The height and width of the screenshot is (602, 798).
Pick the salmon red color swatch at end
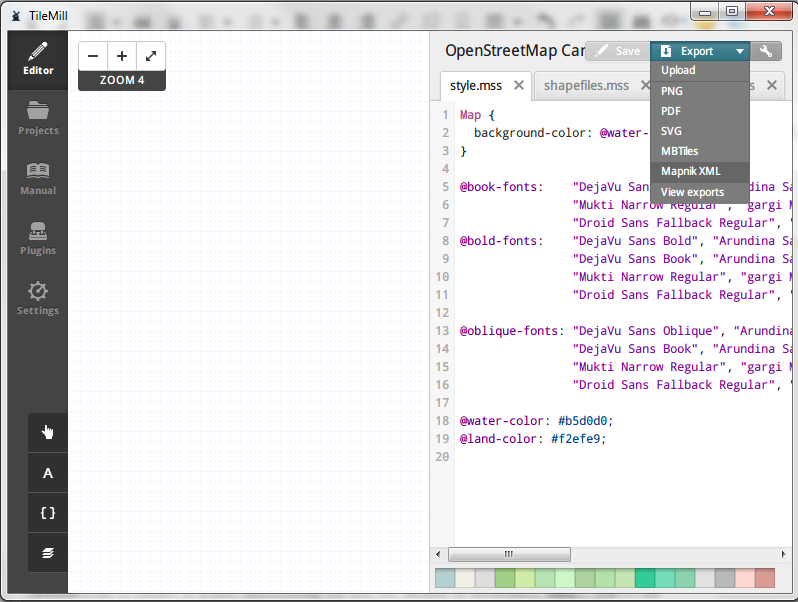pyautogui.click(x=765, y=578)
